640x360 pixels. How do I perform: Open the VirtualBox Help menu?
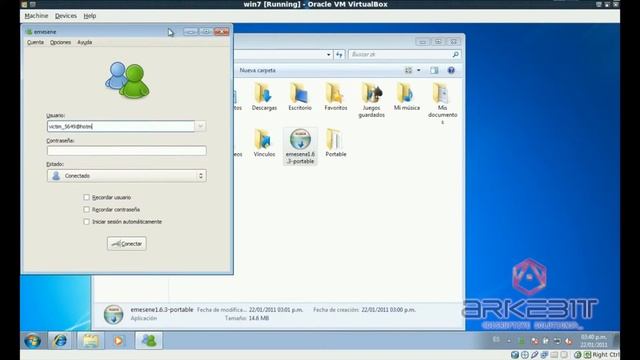tap(90, 16)
